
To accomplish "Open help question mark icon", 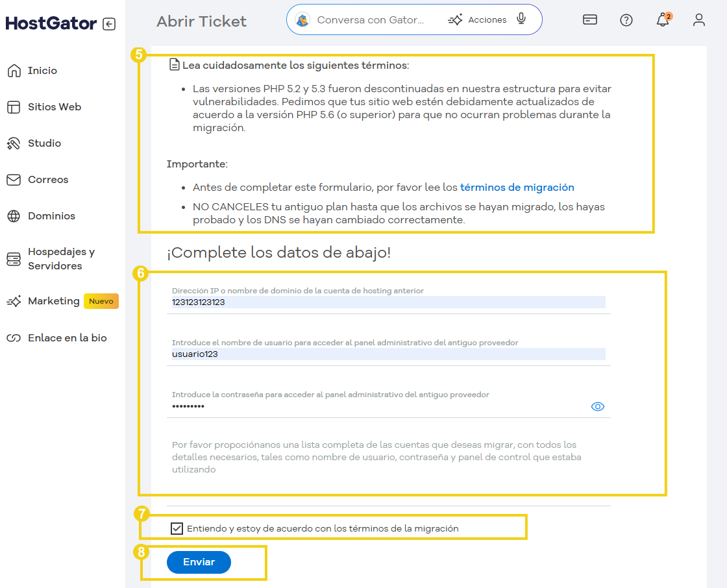I will (x=626, y=20).
